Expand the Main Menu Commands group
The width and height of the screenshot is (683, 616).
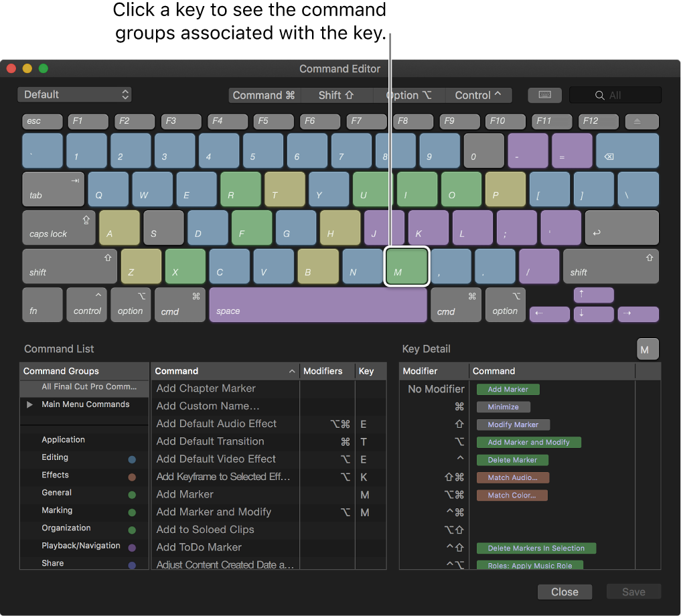pyautogui.click(x=29, y=404)
